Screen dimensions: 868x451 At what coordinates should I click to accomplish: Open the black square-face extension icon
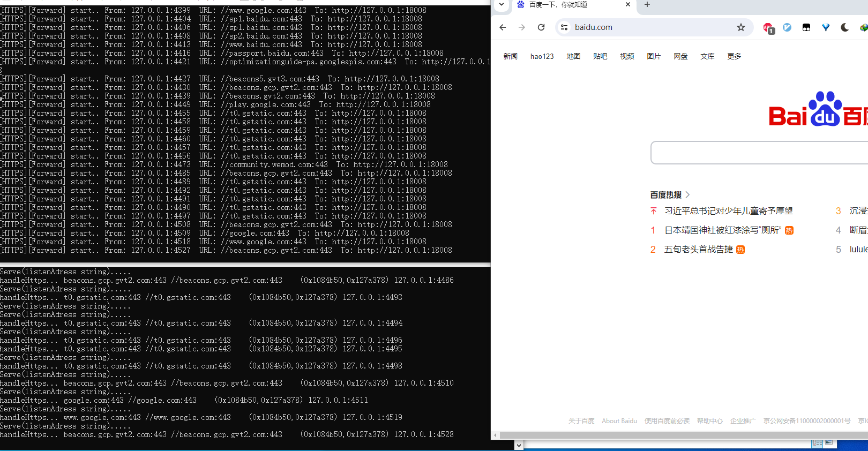pyautogui.click(x=806, y=27)
